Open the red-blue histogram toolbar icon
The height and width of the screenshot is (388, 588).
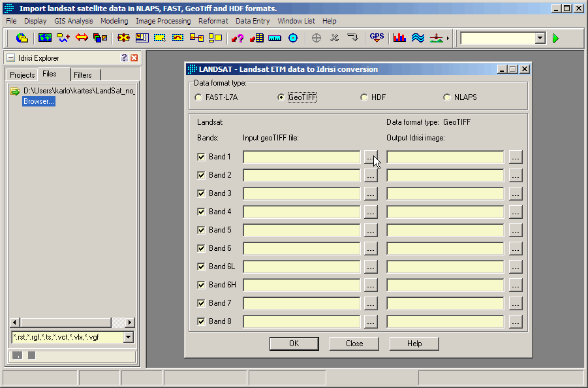pos(400,38)
